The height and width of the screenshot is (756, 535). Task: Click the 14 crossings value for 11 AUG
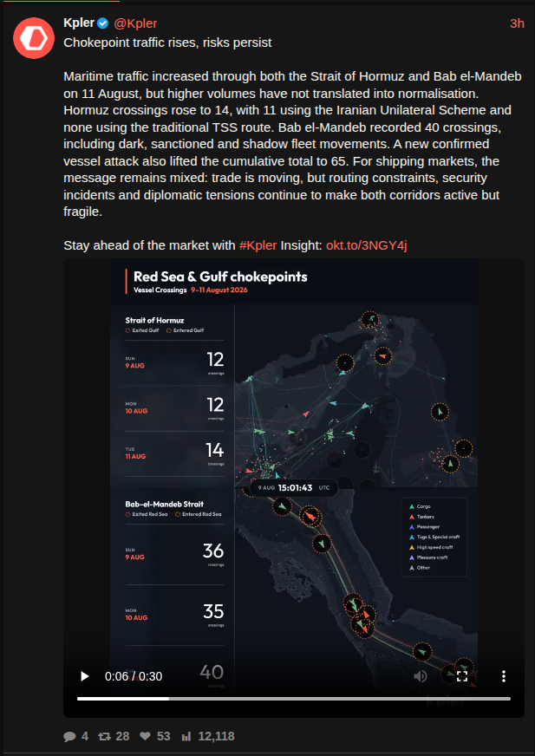click(215, 450)
